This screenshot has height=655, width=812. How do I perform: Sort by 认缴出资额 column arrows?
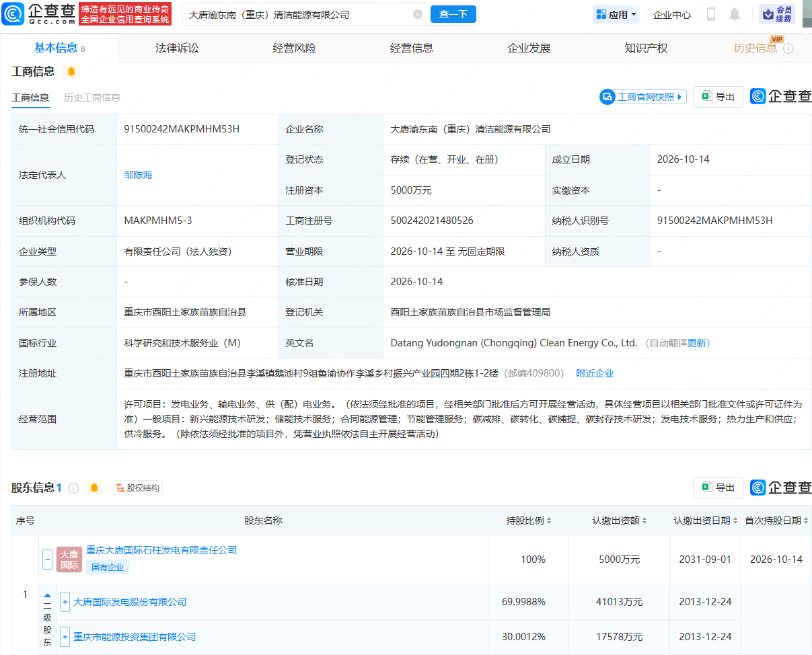click(644, 521)
